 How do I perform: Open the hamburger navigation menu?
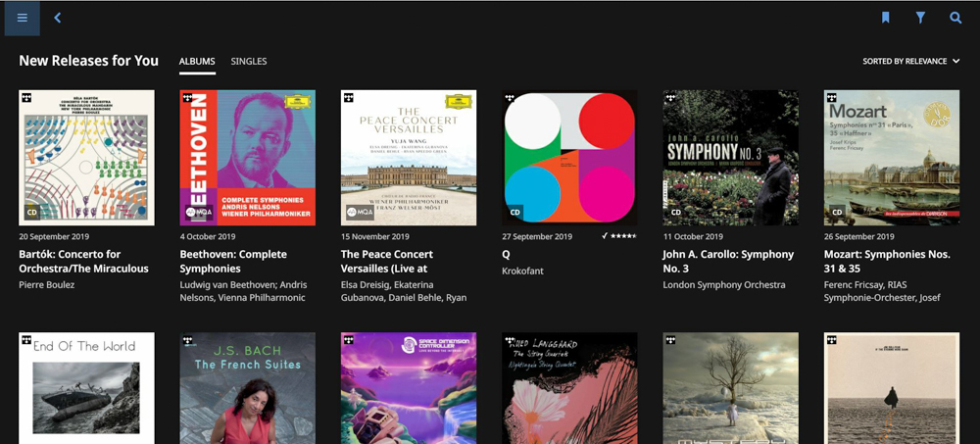point(22,18)
